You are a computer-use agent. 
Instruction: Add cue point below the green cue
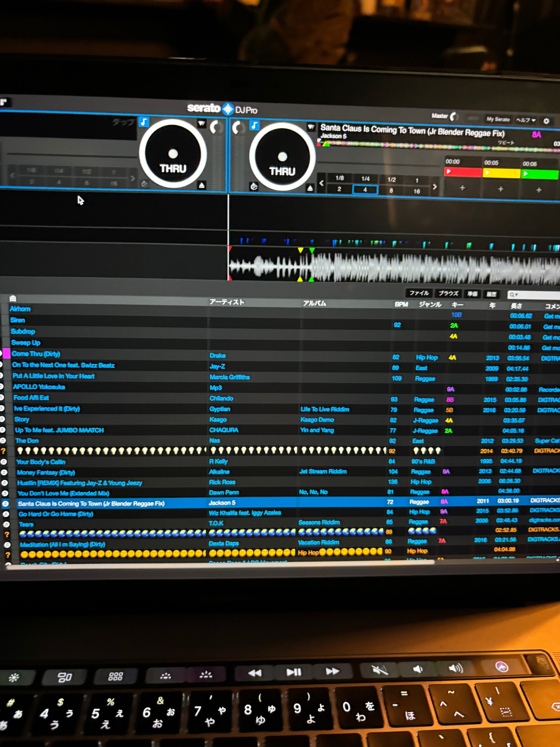[539, 190]
